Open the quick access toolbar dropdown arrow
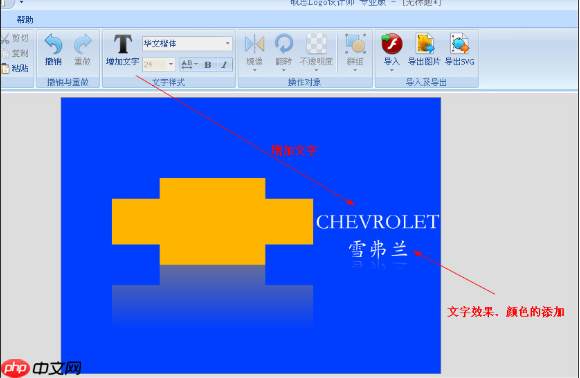580x378 pixels. coord(21,2)
